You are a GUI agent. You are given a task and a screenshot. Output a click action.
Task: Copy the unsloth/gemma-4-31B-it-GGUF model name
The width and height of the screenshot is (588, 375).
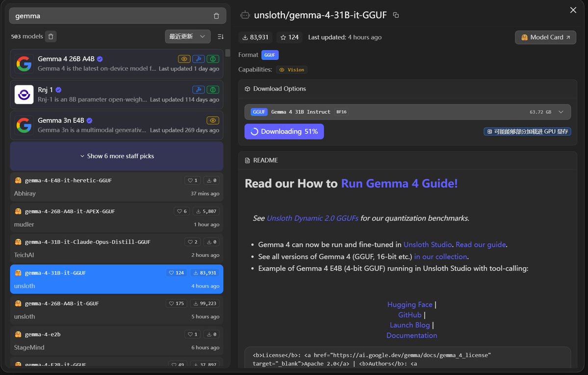[396, 15]
